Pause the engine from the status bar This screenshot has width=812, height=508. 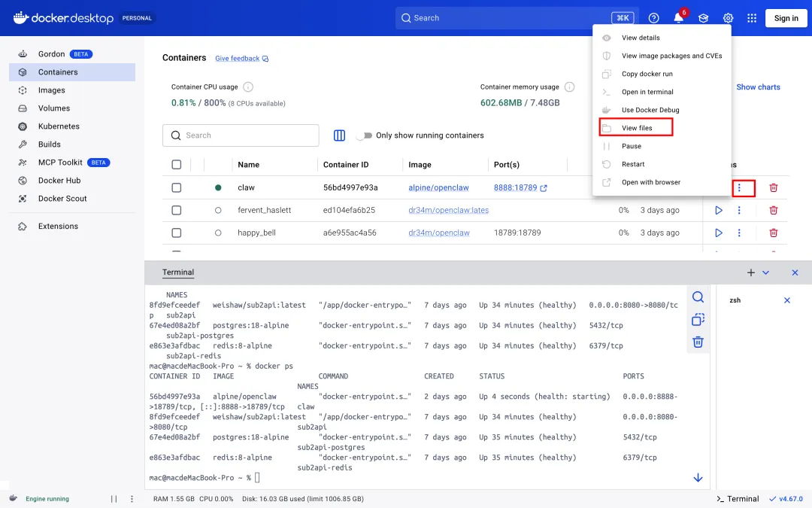coord(114,499)
